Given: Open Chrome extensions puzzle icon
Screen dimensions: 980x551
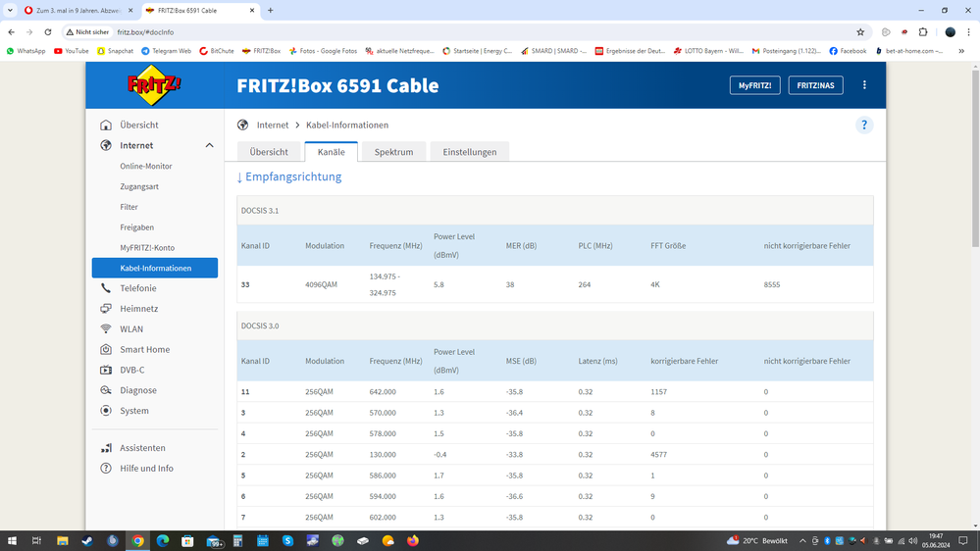Looking at the screenshot, I should point(923,31).
